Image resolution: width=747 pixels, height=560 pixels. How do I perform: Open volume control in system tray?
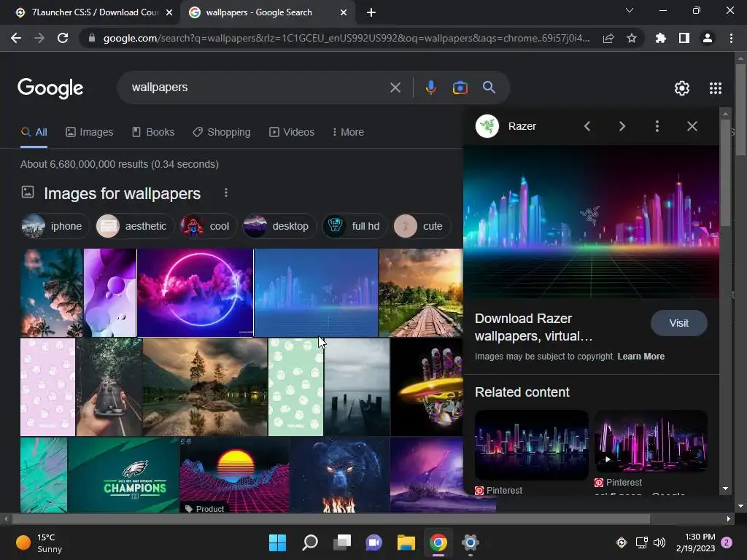(x=659, y=542)
